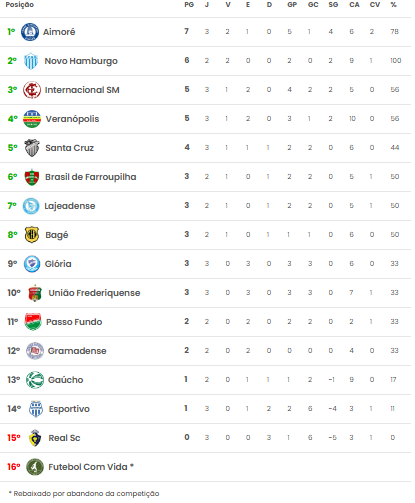
Task: Click the Internacional SM club crest
Action: coord(32,90)
